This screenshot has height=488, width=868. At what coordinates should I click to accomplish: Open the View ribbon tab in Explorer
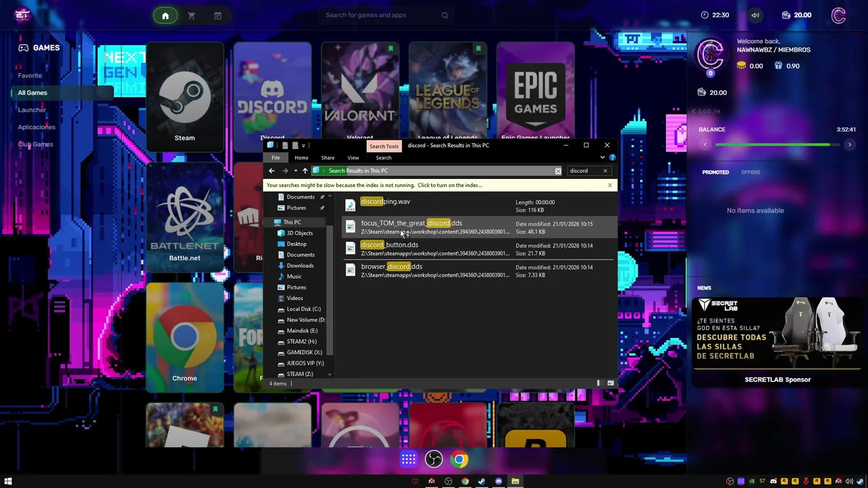point(353,157)
